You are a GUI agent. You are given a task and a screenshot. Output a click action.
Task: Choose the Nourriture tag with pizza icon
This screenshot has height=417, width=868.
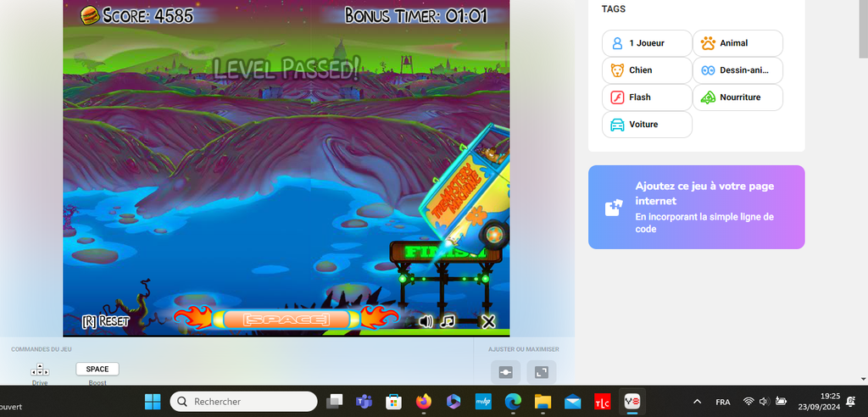pos(737,97)
